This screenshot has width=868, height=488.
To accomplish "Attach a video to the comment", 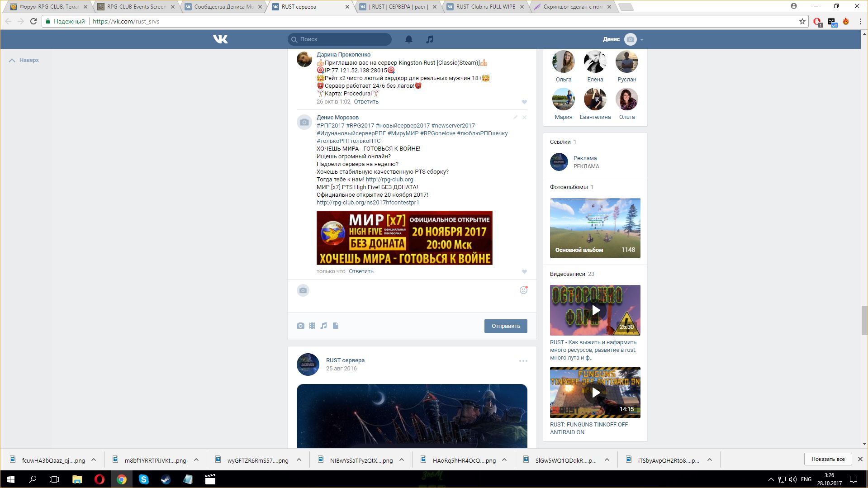I will 312,326.
